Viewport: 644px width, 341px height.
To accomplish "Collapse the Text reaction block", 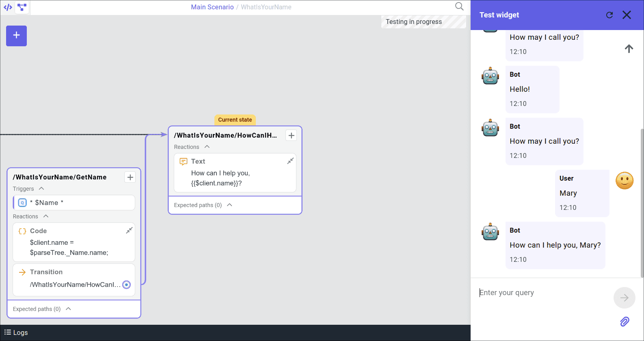I will click(290, 161).
